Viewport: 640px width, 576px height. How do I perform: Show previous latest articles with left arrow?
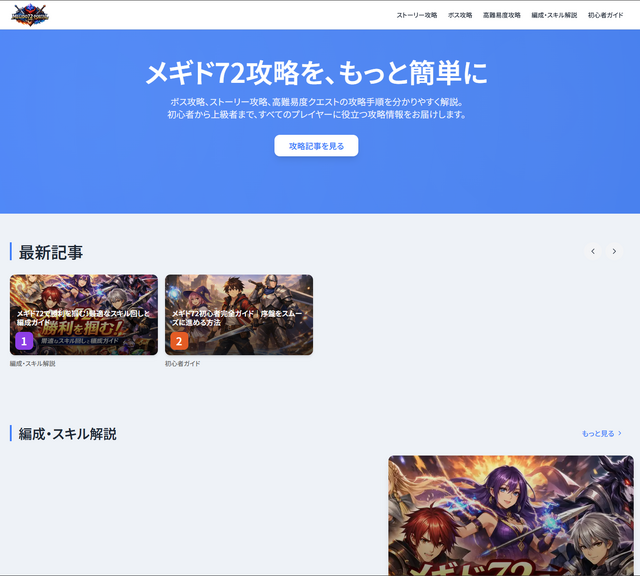[x=593, y=251]
